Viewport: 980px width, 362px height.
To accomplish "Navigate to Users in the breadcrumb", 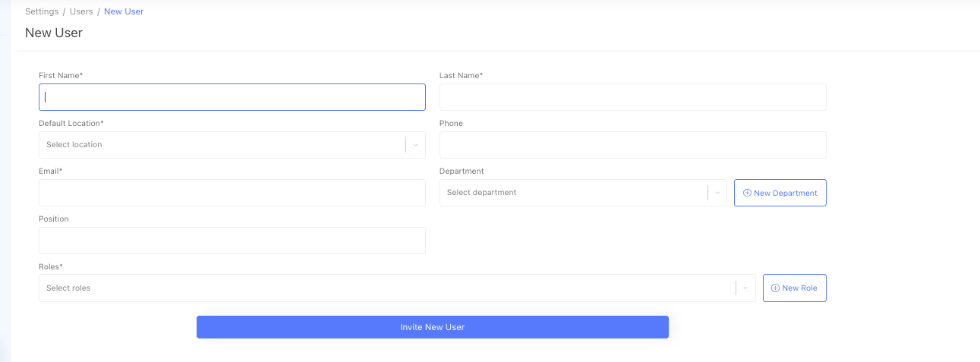I will coord(81,11).
